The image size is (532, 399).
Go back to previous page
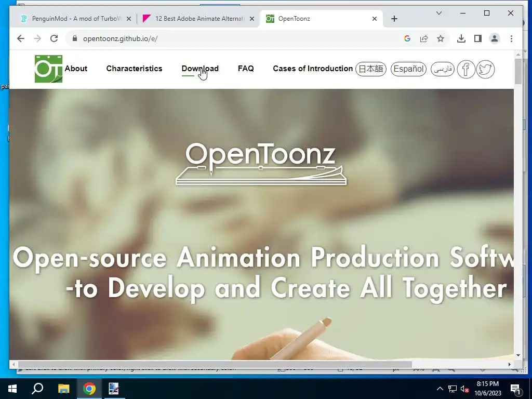coord(21,38)
